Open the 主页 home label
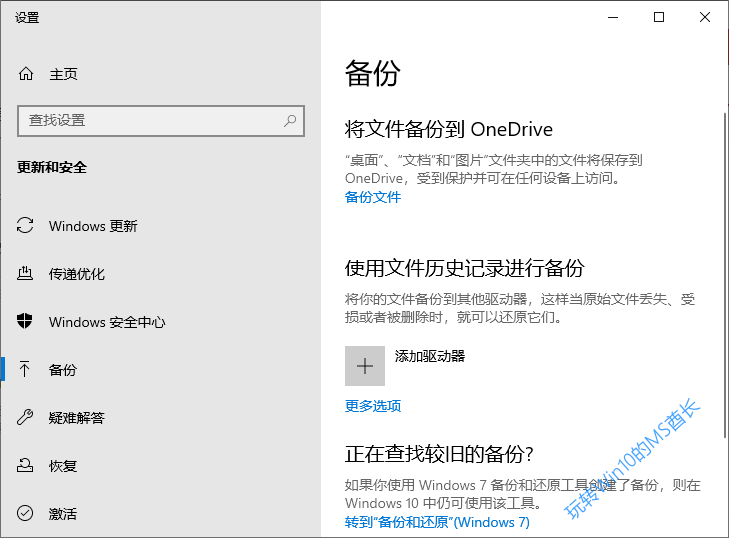The width and height of the screenshot is (729, 538). [x=64, y=74]
